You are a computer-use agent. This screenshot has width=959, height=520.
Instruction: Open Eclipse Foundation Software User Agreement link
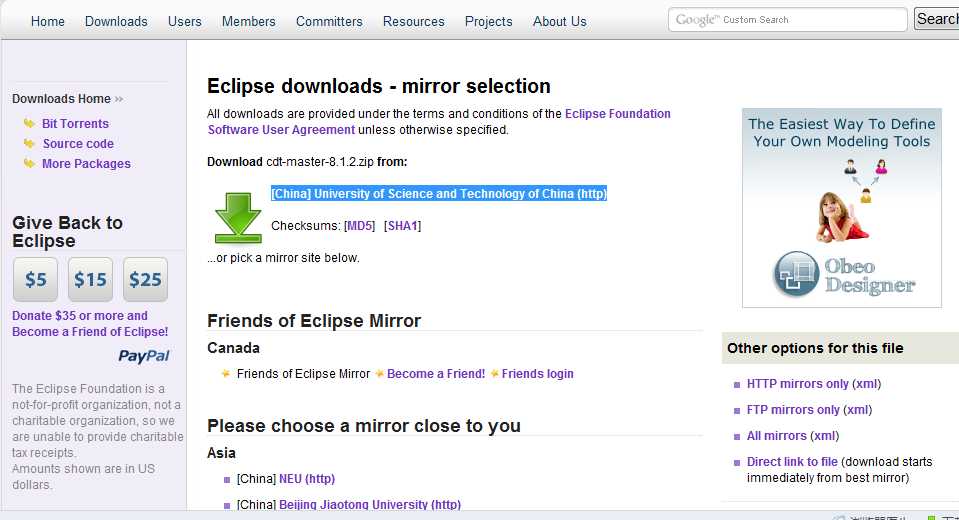(x=439, y=122)
